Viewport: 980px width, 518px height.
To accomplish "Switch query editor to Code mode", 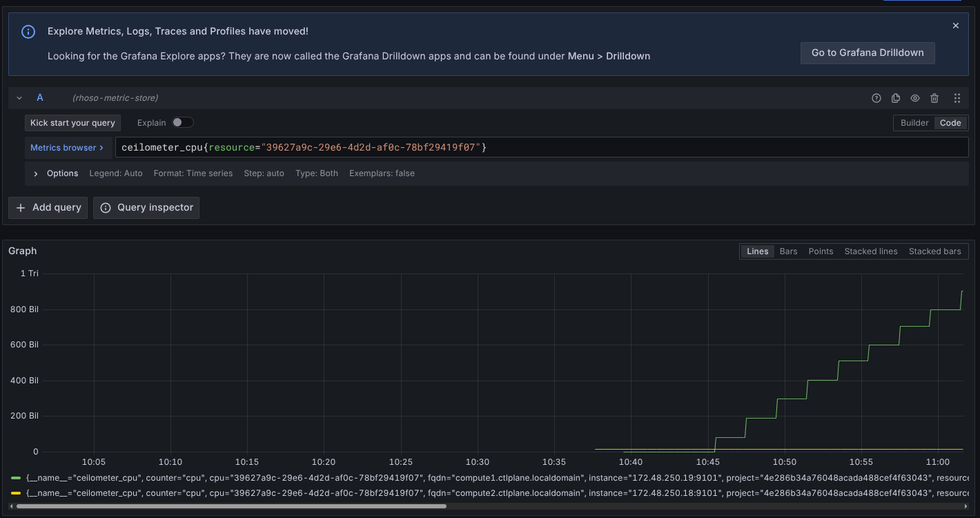I will (x=950, y=122).
